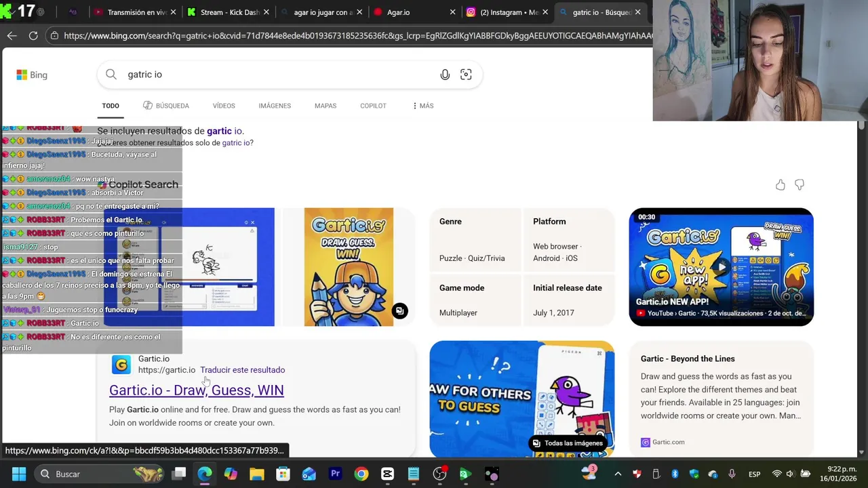The image size is (868, 488).
Task: Open Microsoft Store on taskbar
Action: [x=283, y=474]
